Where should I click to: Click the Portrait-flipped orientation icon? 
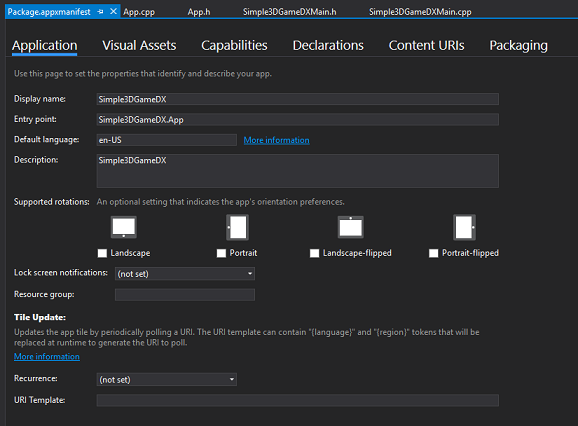[x=464, y=227]
